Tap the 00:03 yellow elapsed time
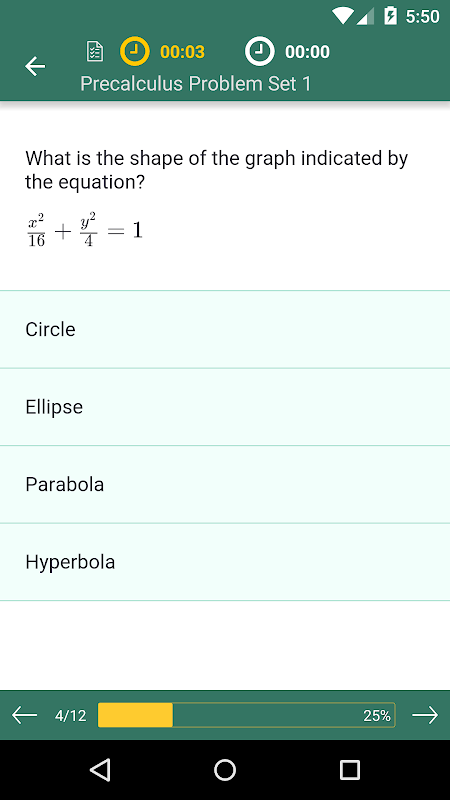The height and width of the screenshot is (800, 450). pyautogui.click(x=182, y=52)
